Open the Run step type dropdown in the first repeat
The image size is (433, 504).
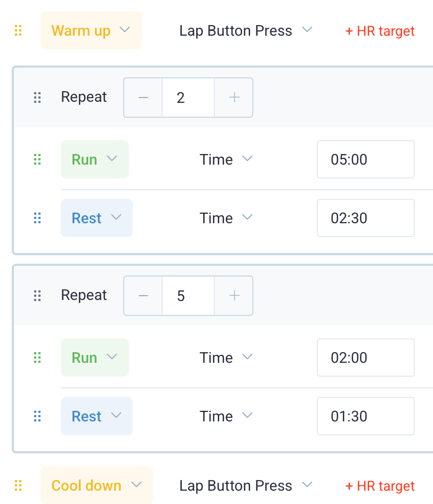click(x=95, y=159)
